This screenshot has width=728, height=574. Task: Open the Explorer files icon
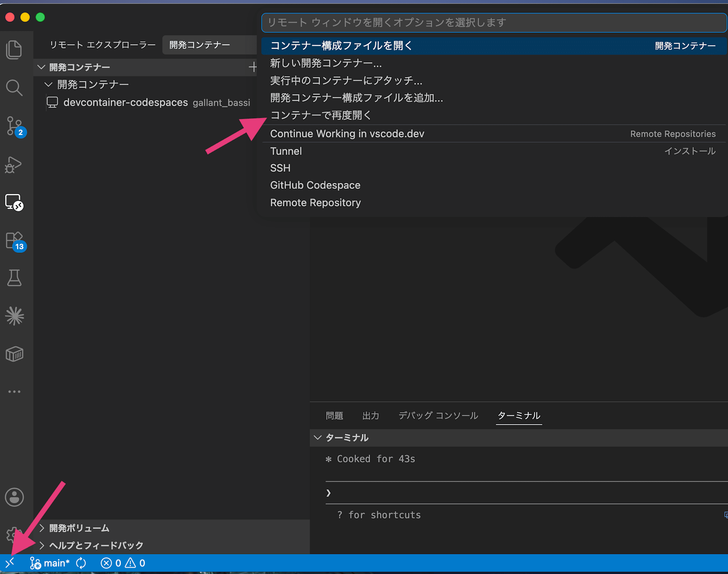click(14, 49)
